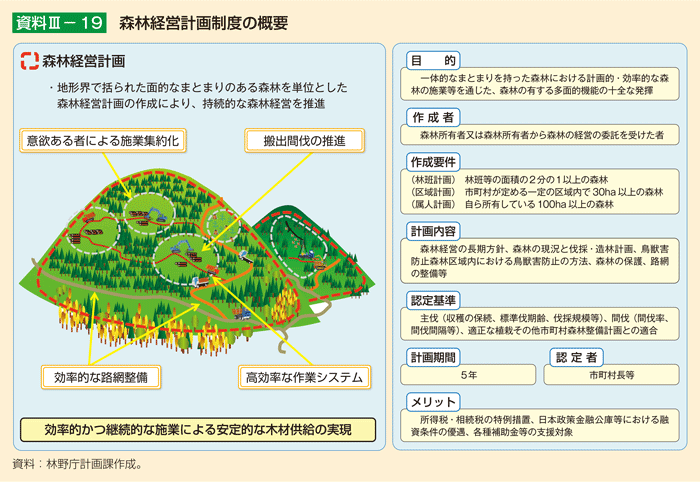Click the 認定基準 description text box
700x482 pixels.
point(540,324)
